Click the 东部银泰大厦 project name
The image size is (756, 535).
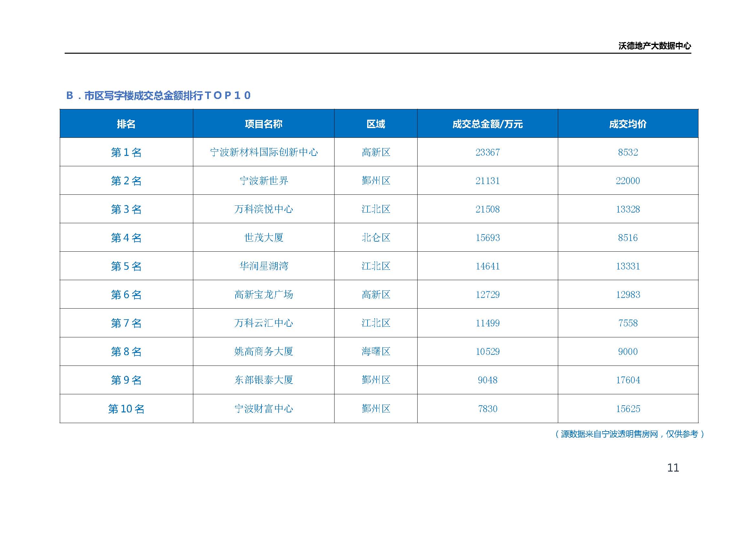(264, 380)
